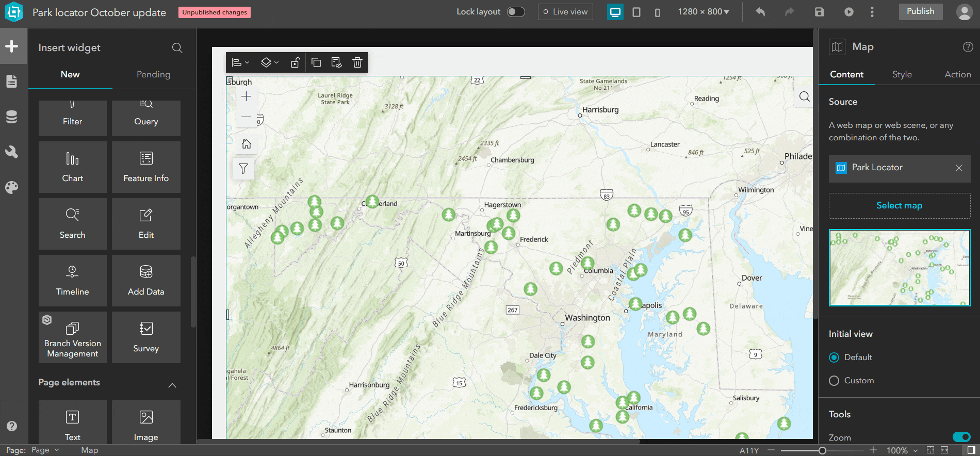Screen dimensions: 980x456
Task: Search widgets using the magnifier icon
Action: pos(177,48)
